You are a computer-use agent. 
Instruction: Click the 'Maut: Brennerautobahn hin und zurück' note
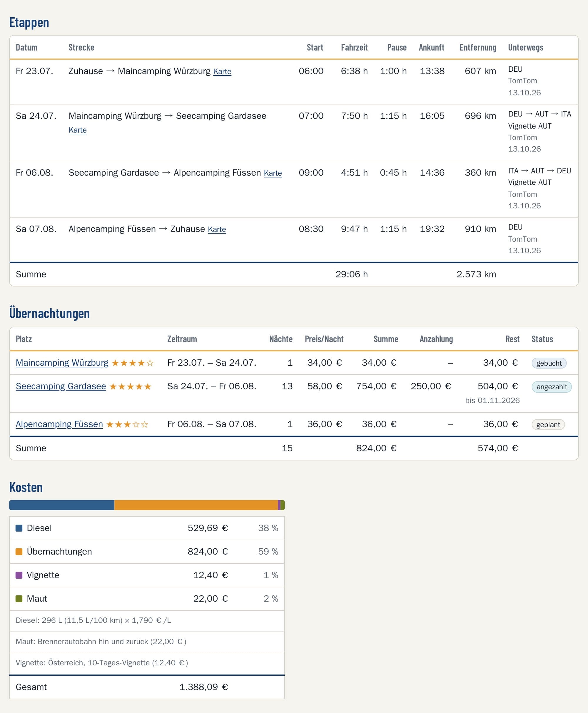101,642
